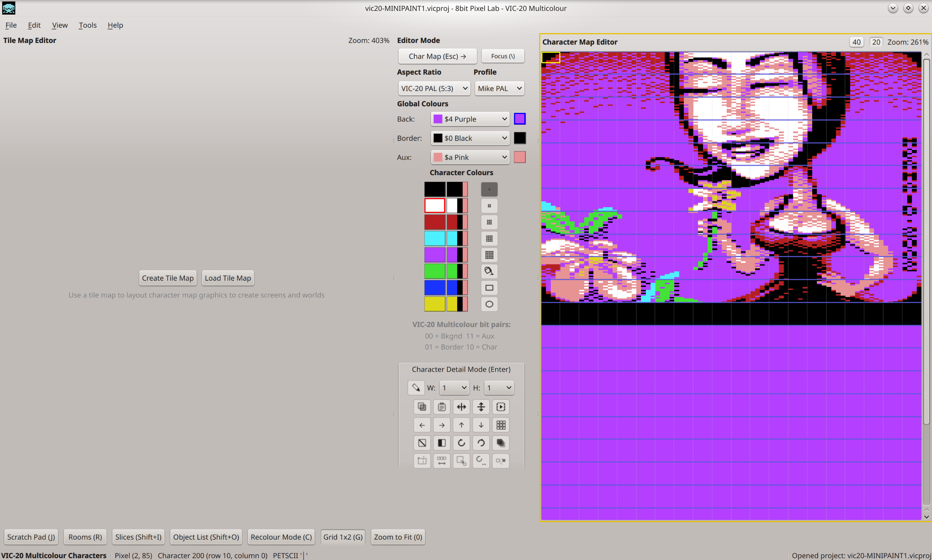Click the pencil icon in Character Detail Mode
932x560 pixels.
pos(416,387)
